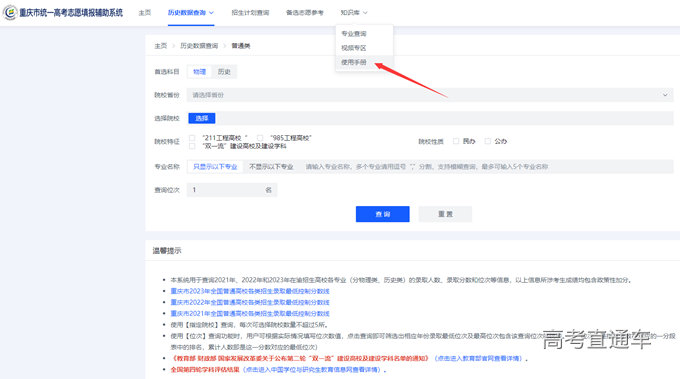
Task: Check the "双一流"建设高校及建设学科 checkbox
Action: point(192,146)
